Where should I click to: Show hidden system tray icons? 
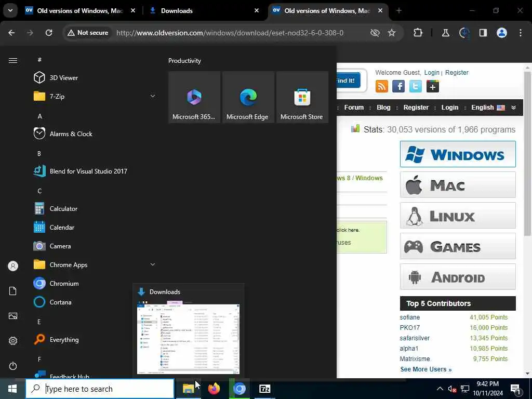[440, 389]
